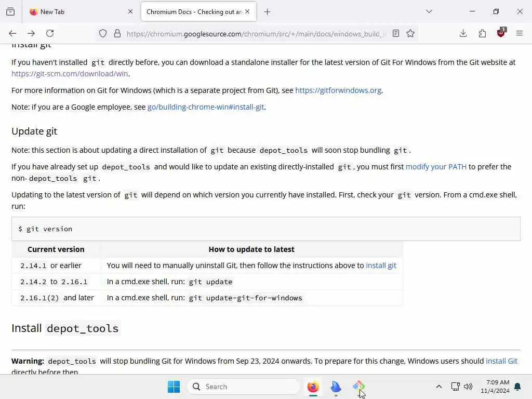Open install git link in table
The height and width of the screenshot is (399, 532).
tap(381, 265)
